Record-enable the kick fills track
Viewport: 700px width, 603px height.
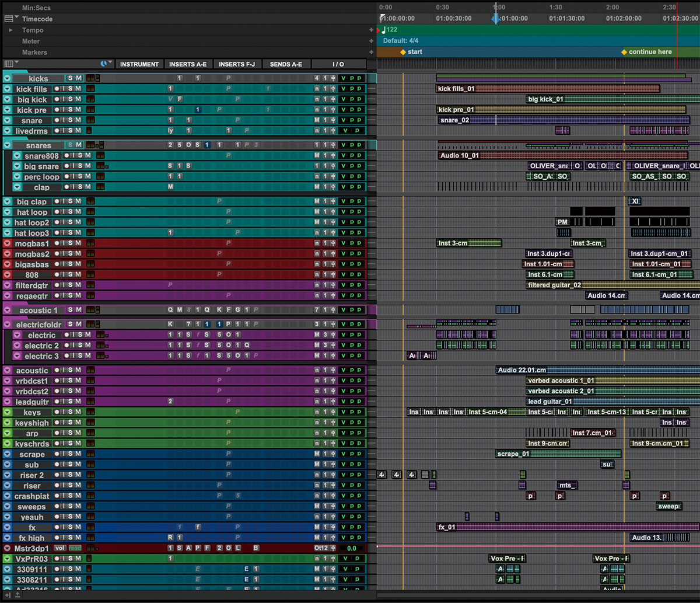pos(57,89)
